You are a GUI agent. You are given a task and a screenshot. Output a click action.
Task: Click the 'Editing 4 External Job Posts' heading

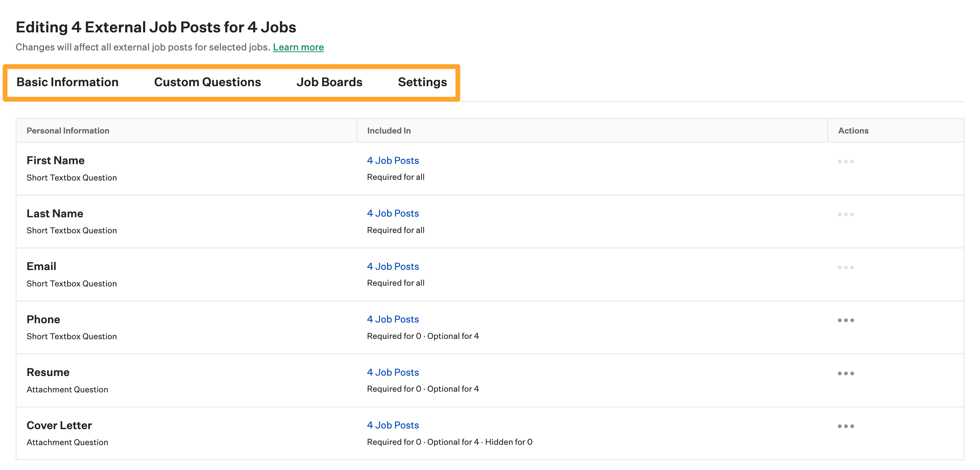[156, 27]
